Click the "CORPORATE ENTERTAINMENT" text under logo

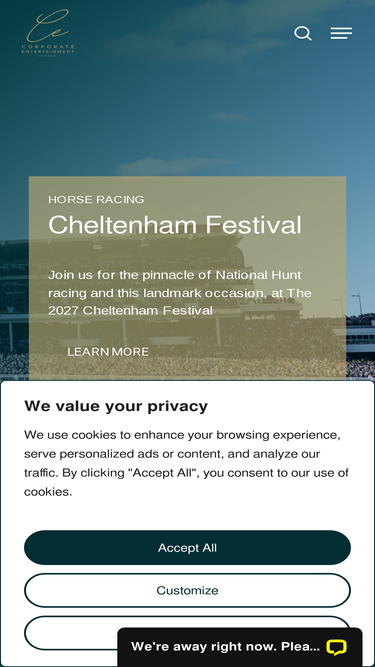click(48, 49)
